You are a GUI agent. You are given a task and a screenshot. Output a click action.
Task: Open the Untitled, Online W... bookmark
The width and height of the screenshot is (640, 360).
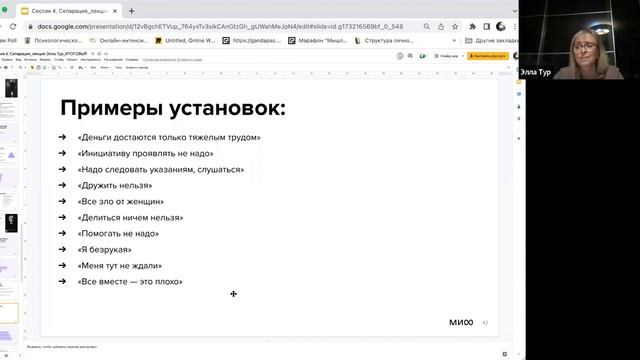tap(185, 40)
